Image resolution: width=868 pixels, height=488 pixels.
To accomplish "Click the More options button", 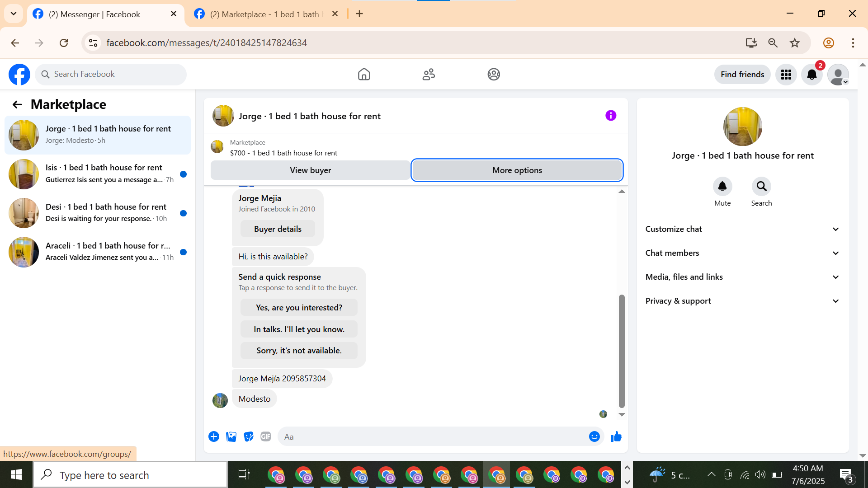I will click(517, 170).
